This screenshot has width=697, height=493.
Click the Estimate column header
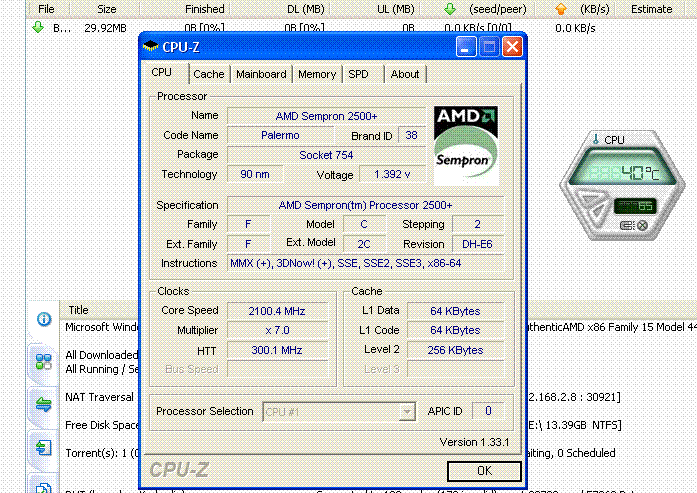(652, 9)
